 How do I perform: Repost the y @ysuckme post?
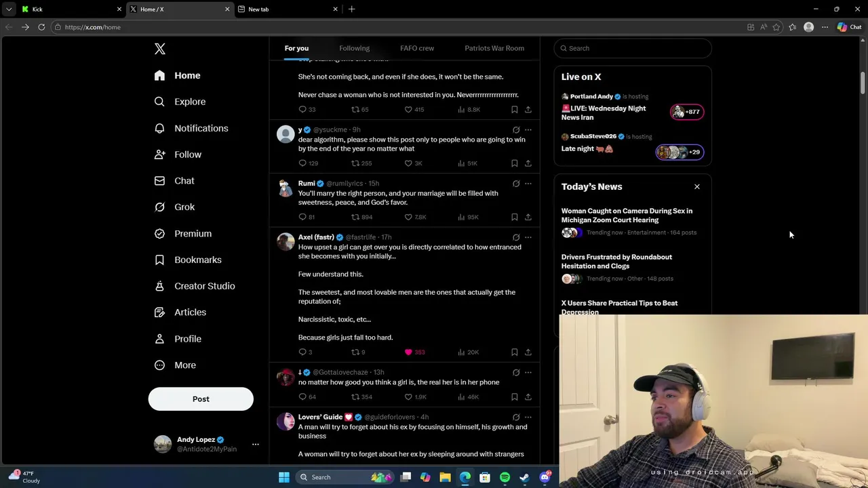point(355,163)
